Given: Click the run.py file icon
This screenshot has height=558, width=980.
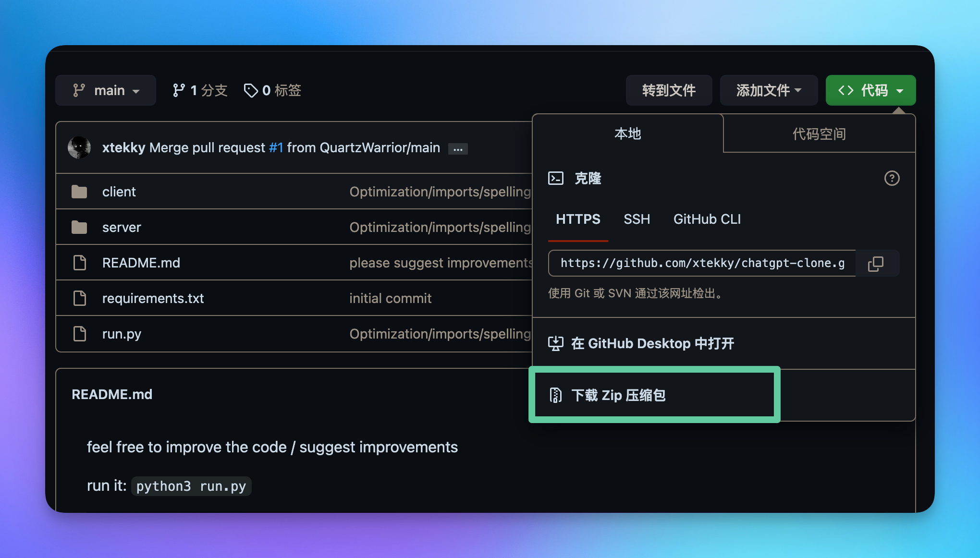Looking at the screenshot, I should point(79,334).
